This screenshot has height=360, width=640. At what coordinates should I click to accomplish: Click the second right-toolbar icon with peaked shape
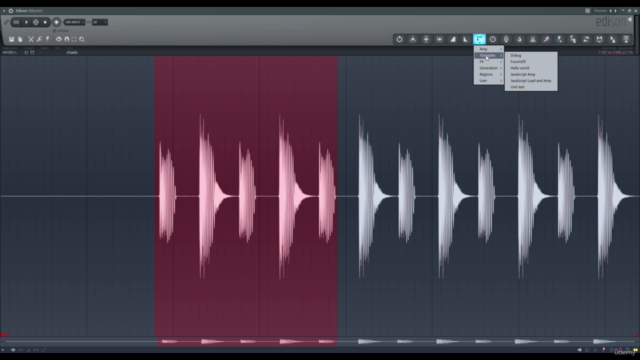coord(413,39)
